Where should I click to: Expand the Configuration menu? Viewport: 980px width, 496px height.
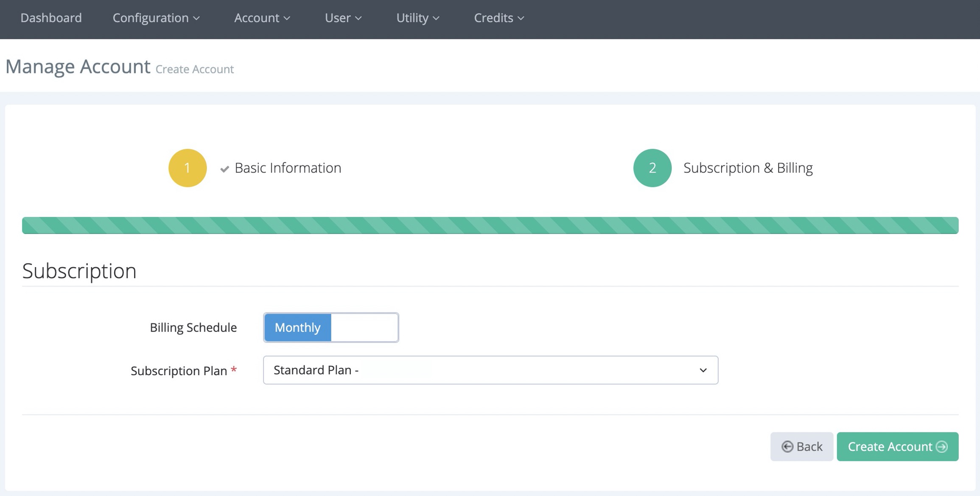coord(156,18)
